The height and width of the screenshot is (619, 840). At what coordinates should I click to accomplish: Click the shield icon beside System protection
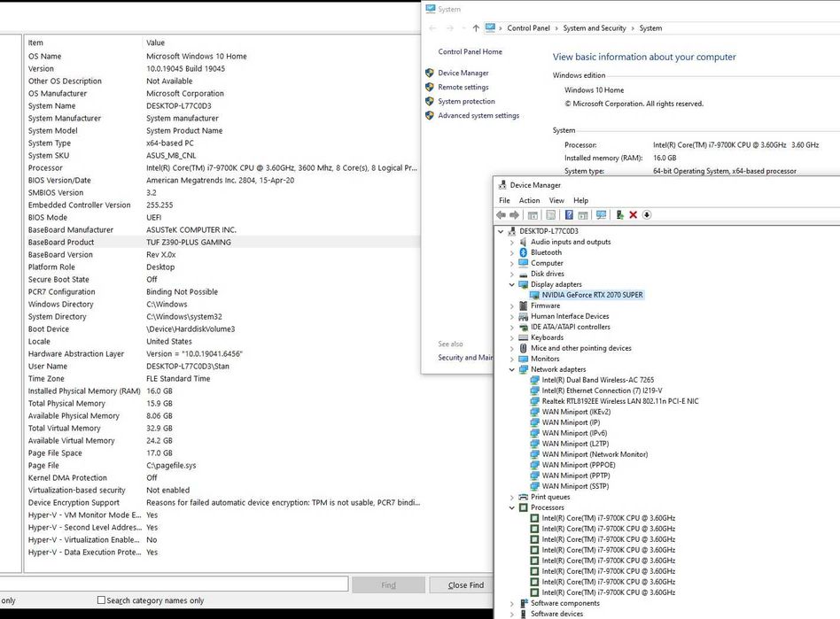pos(429,101)
